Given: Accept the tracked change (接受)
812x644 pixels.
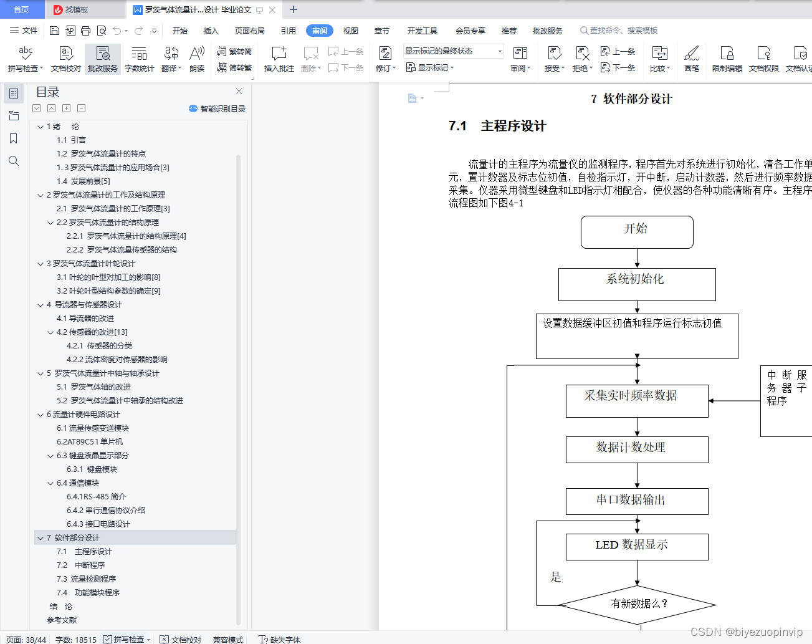Looking at the screenshot, I should pyautogui.click(x=555, y=59).
